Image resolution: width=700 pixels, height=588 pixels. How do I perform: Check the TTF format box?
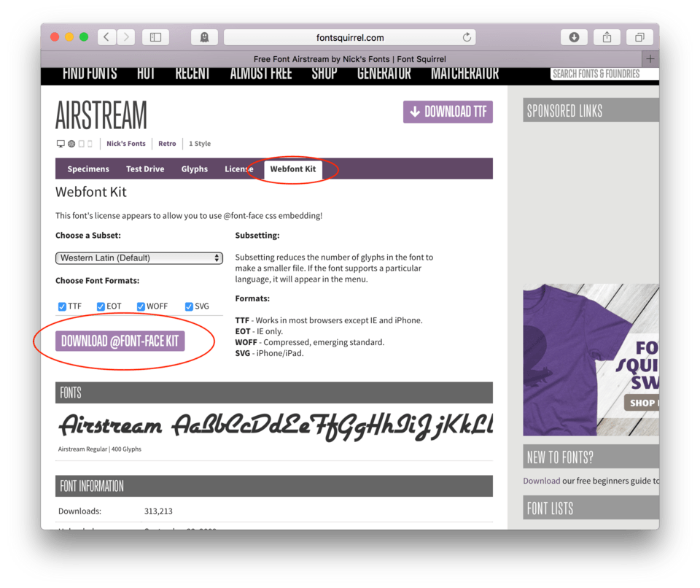[62, 306]
